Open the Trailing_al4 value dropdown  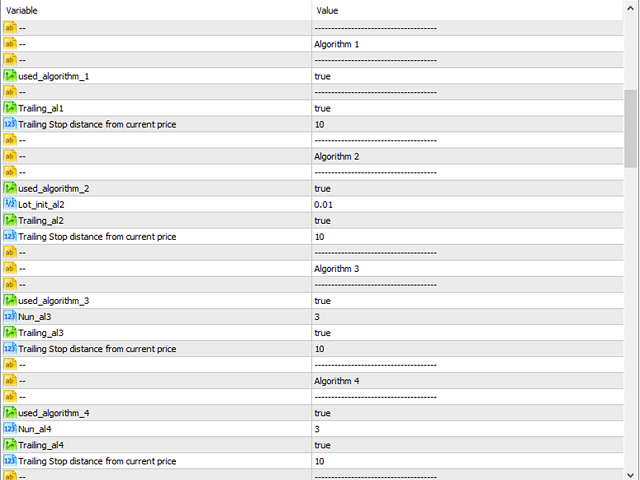click(468, 445)
